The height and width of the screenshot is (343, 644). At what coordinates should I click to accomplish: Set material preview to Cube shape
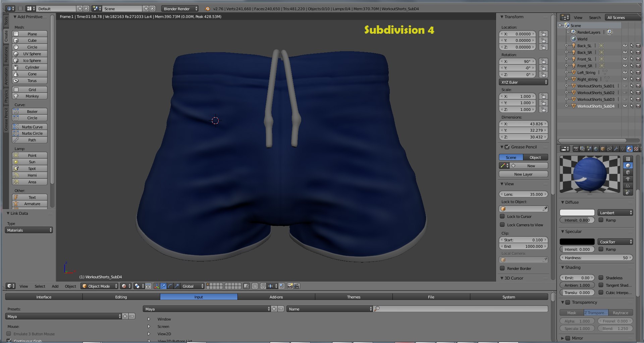[x=628, y=172]
